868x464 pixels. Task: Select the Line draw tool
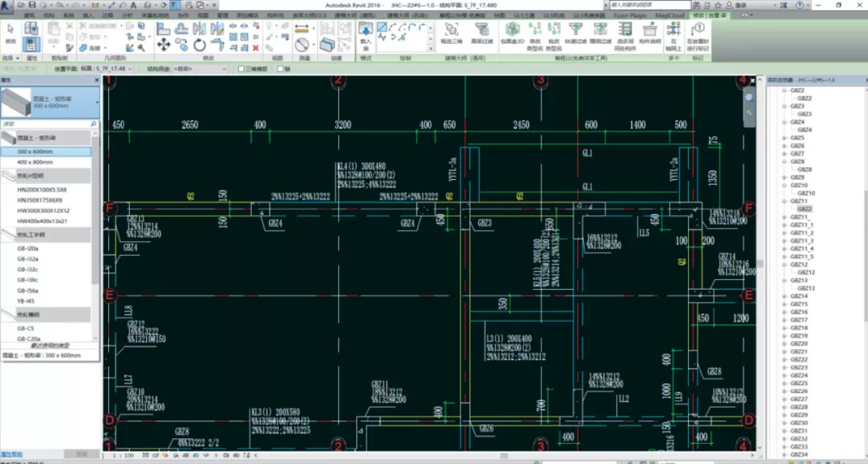tap(382, 27)
